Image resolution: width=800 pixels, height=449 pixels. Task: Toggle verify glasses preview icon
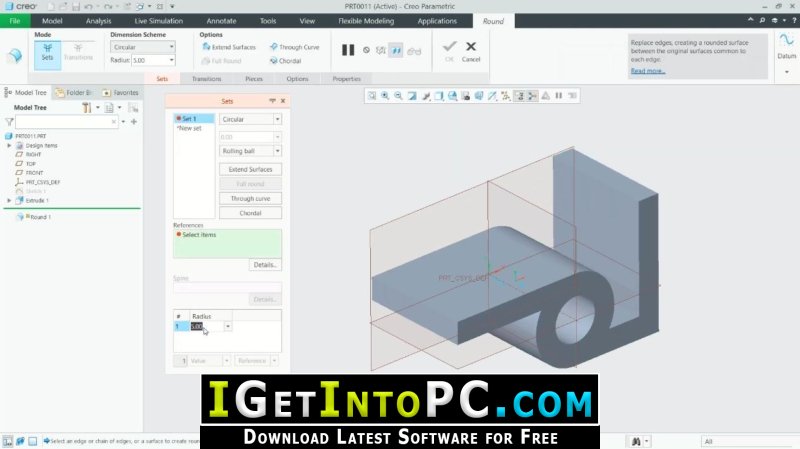point(414,51)
